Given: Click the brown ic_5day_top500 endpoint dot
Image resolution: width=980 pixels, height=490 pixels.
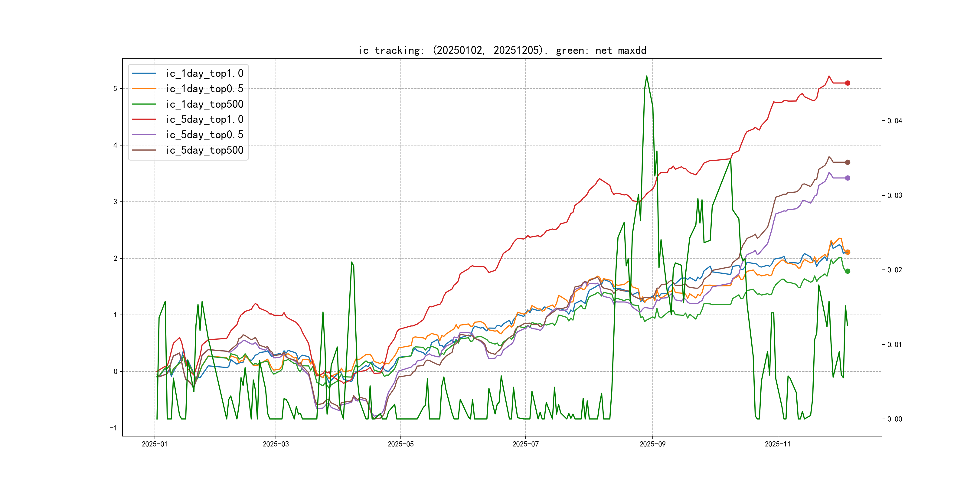Looking at the screenshot, I should click(848, 162).
